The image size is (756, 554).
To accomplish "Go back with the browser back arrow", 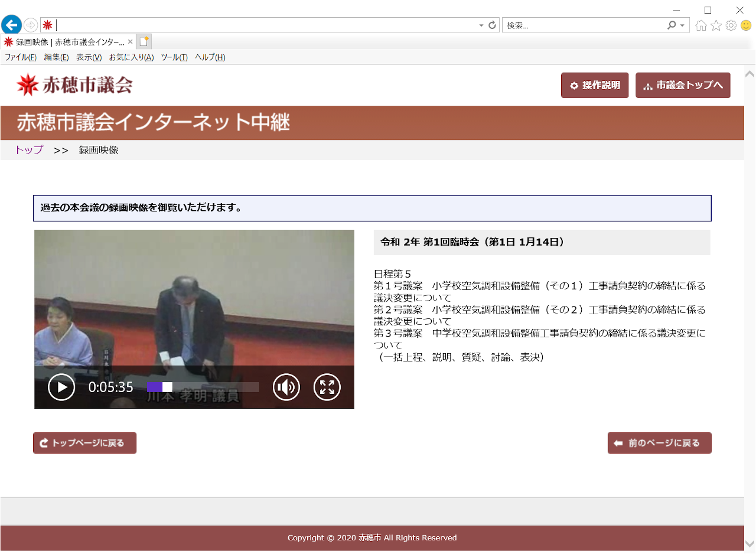I will point(11,25).
